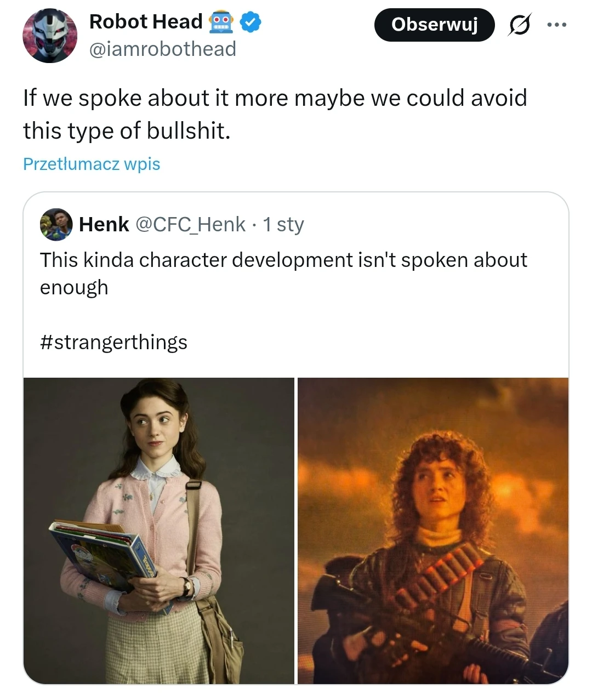Open the Przetłumacz wpis translation link
Image resolution: width=592 pixels, height=700 pixels.
91,163
